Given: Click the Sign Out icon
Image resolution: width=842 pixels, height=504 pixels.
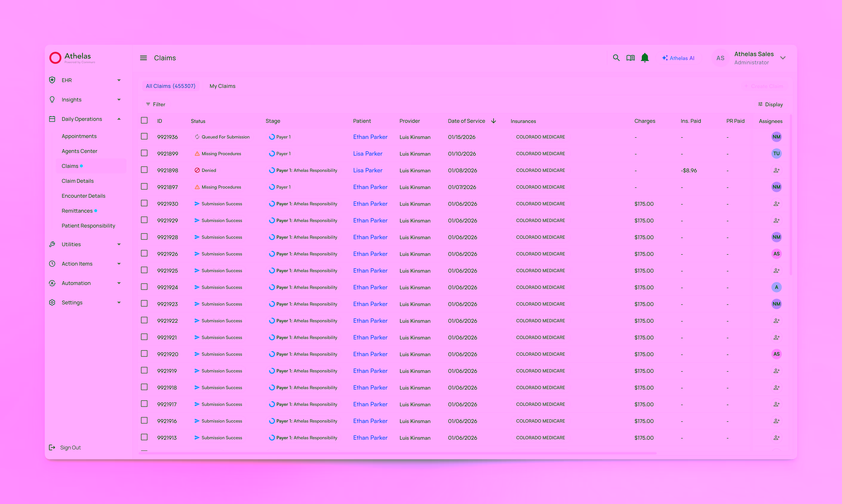Looking at the screenshot, I should pos(52,447).
